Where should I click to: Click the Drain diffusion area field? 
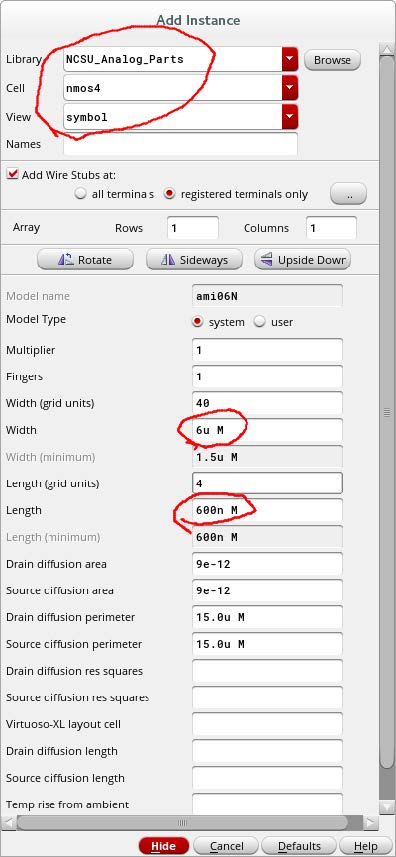click(x=268, y=563)
